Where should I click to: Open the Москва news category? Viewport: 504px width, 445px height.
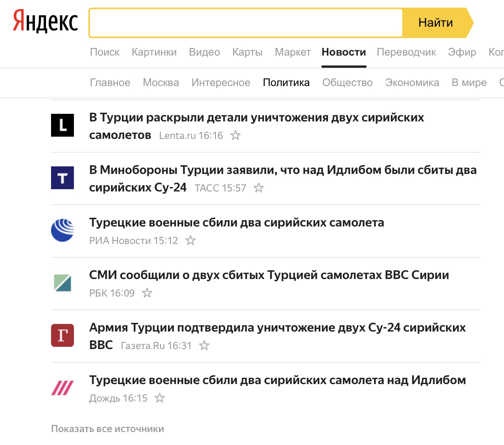(161, 83)
